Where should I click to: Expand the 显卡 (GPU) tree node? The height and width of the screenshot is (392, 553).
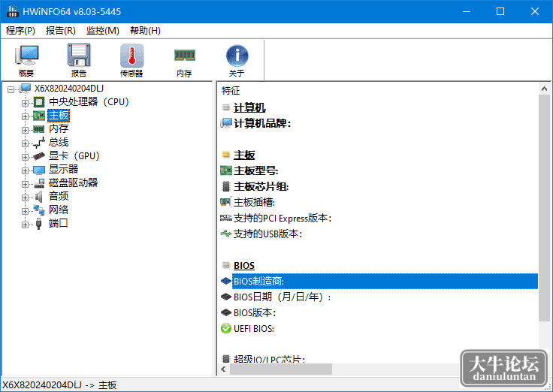point(25,157)
